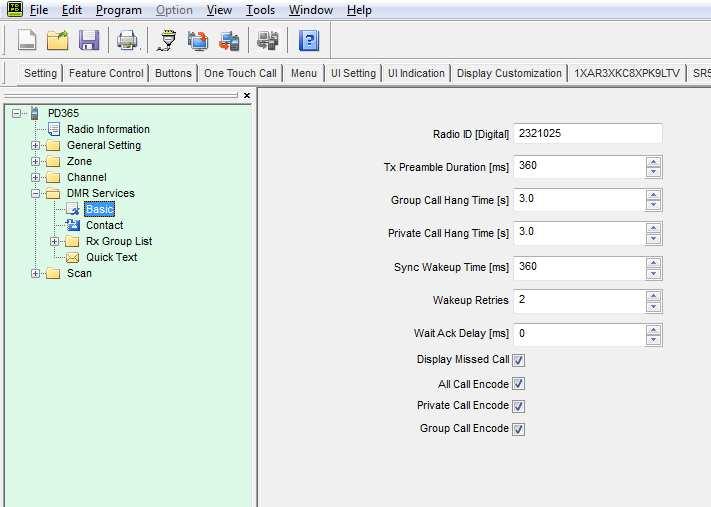
Task: Expand the Zone tree node
Action: coord(35,161)
